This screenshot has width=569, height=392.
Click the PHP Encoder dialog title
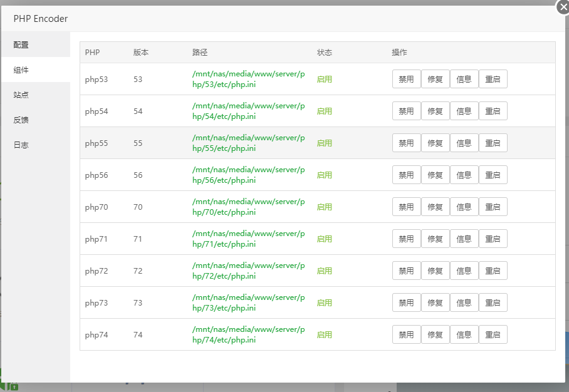(41, 19)
